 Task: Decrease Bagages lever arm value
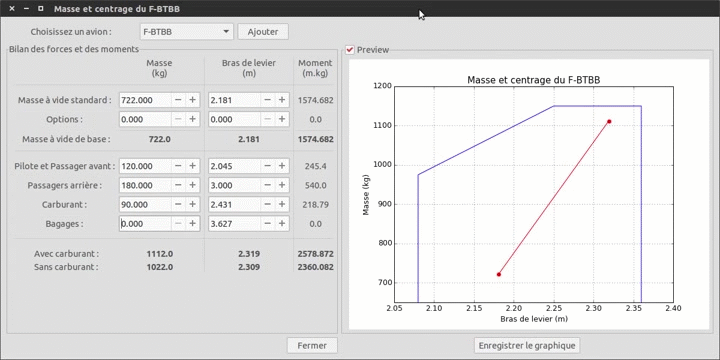tap(268, 224)
